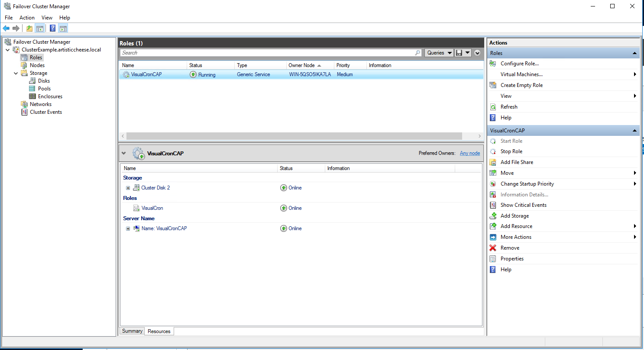Select Enclosures under Storage
Viewport: 644px width, 350px height.
click(x=50, y=96)
